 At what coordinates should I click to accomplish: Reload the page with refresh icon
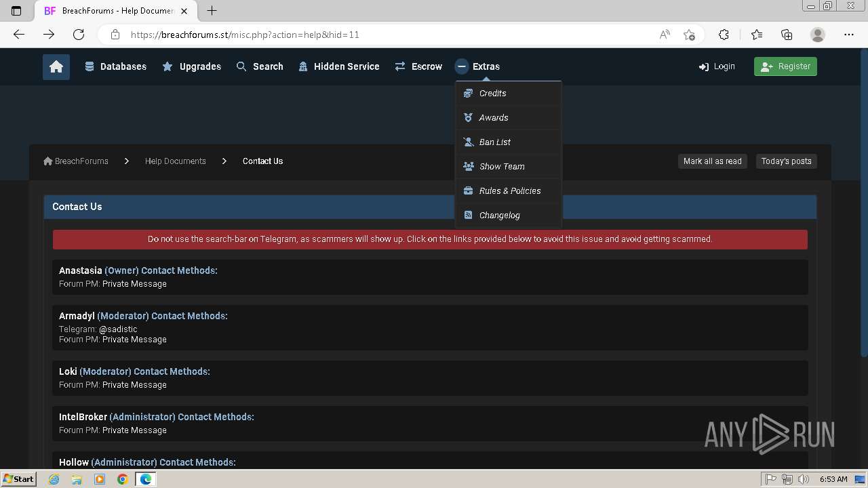[79, 35]
